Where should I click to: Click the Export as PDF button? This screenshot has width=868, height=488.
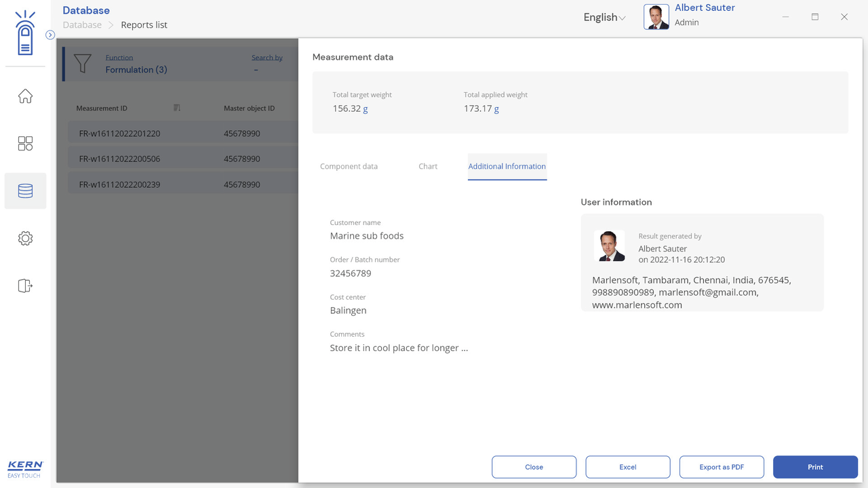pos(722,467)
